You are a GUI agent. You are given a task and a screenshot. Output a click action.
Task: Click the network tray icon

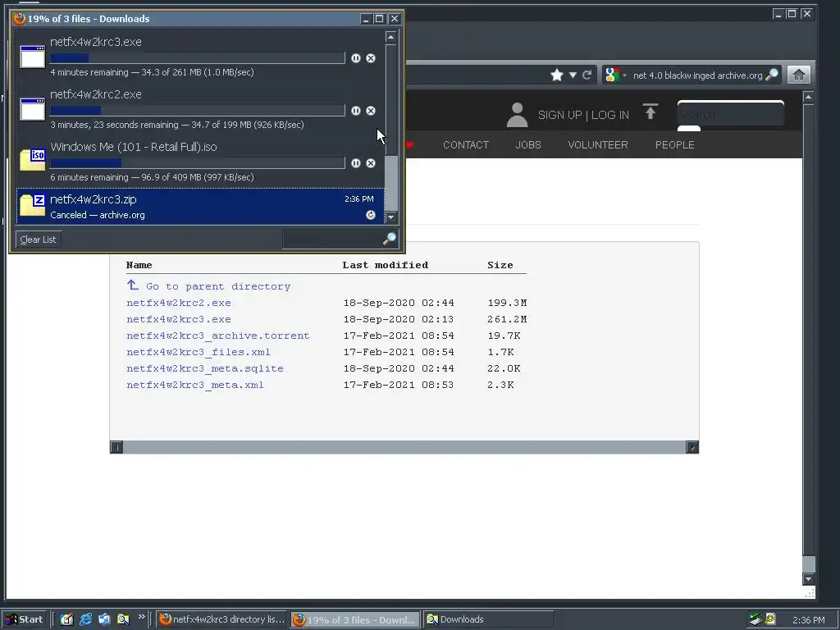coord(756,619)
